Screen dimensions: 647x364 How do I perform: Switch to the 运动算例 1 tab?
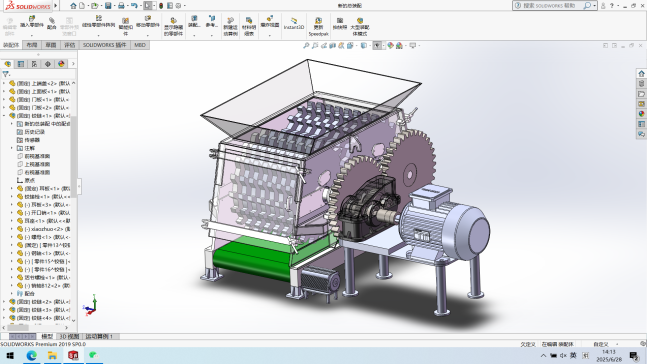(x=100, y=336)
